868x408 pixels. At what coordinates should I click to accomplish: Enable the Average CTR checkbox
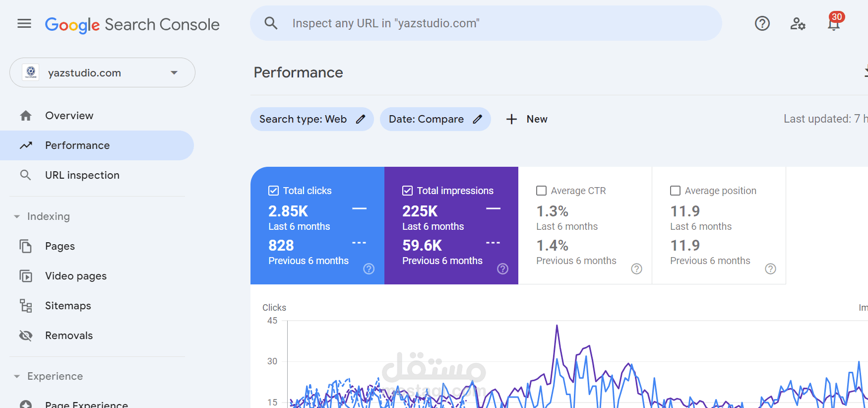541,191
